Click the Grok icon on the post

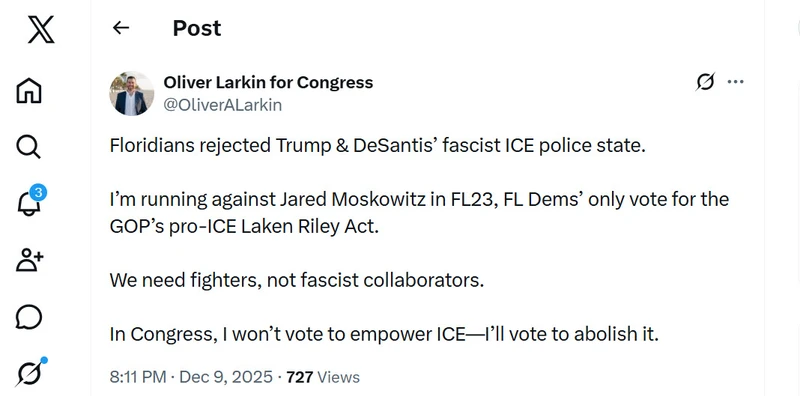pos(705,82)
